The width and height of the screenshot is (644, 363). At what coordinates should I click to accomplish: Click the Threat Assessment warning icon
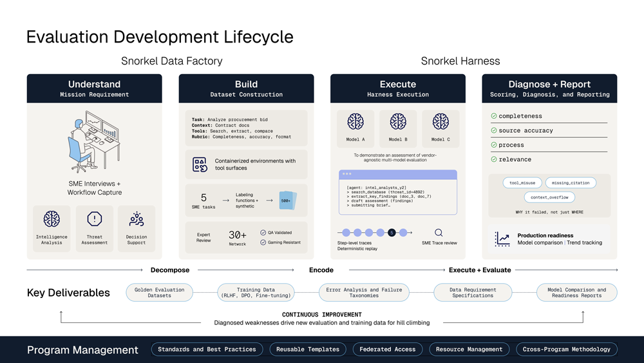pos(95,219)
